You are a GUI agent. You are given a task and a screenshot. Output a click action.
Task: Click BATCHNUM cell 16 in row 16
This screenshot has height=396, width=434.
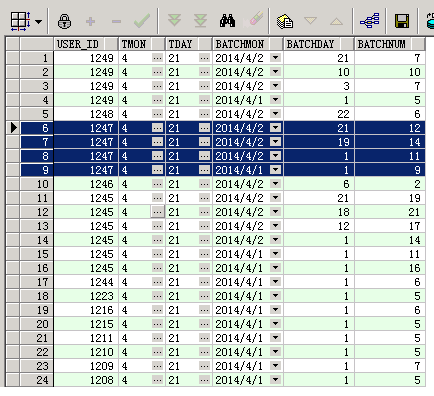(390, 268)
